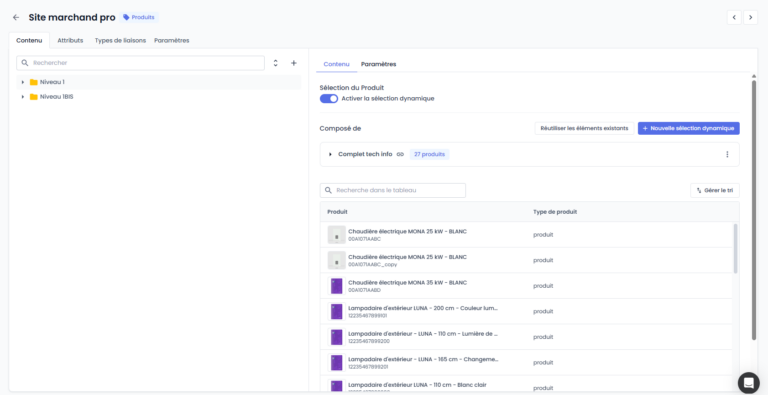Viewport: 768px width, 395px height.
Task: Expand the Niveau 1 tree node
Action: (23, 82)
